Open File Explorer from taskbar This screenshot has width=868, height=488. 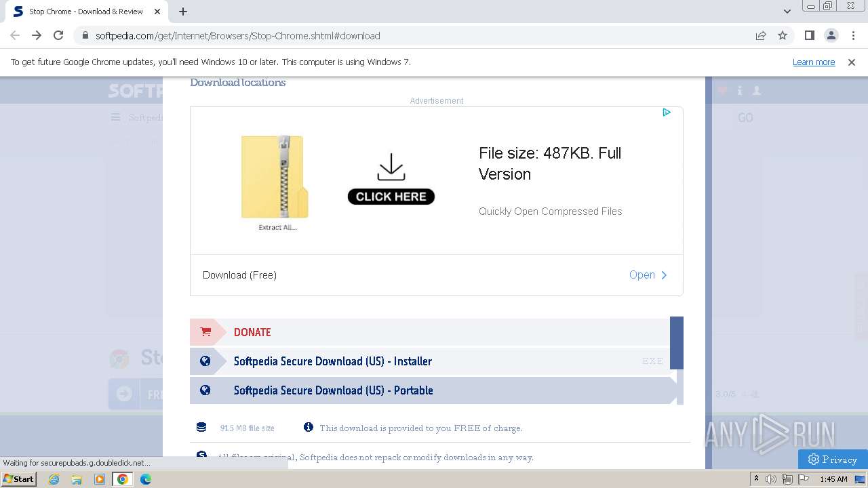[x=77, y=479]
